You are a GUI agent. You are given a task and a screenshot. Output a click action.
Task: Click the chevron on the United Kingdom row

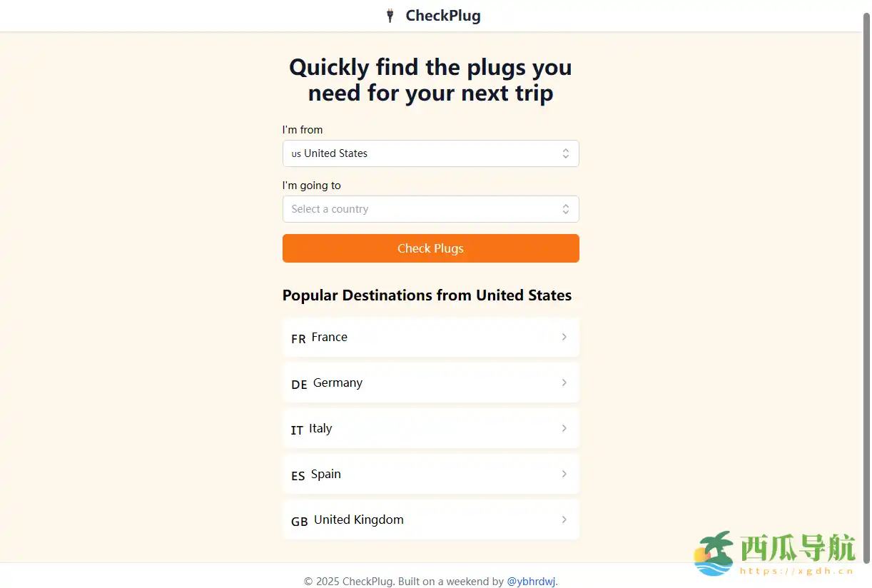pyautogui.click(x=564, y=519)
